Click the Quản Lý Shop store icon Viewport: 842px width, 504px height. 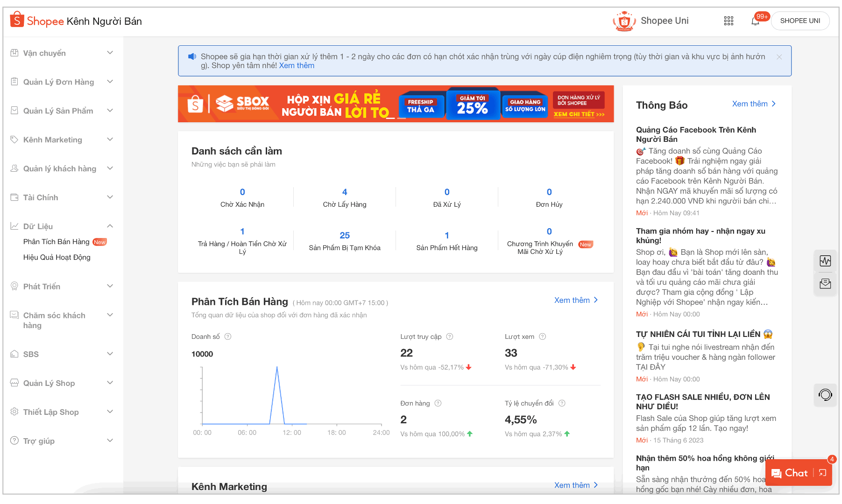click(x=14, y=383)
